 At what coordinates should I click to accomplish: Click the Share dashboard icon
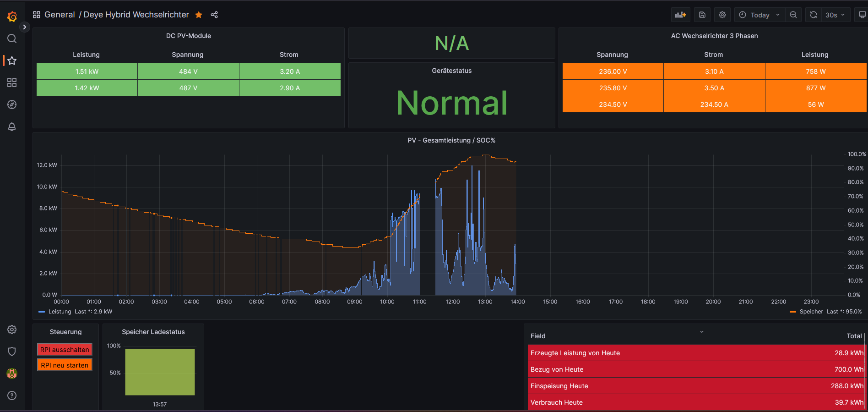pos(214,15)
